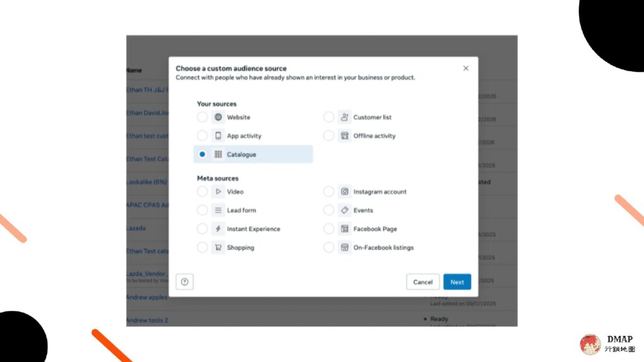This screenshot has width=644, height=362.
Task: Click the Instant Experience label text
Action: click(253, 229)
